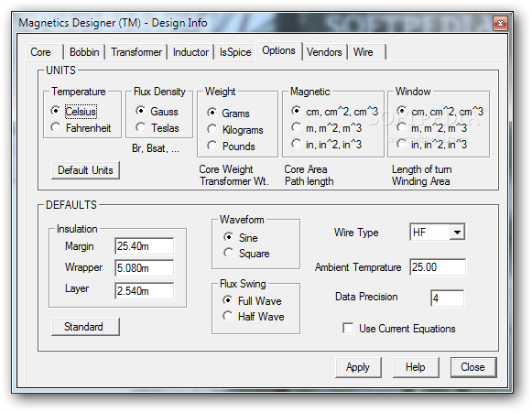Click the Apply button
532x412 pixels.
click(358, 367)
